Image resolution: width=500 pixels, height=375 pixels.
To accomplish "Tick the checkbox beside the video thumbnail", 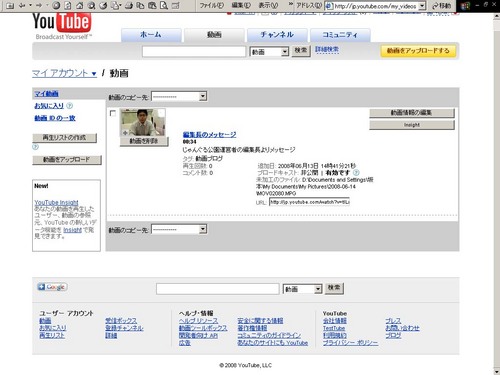I will point(113,113).
